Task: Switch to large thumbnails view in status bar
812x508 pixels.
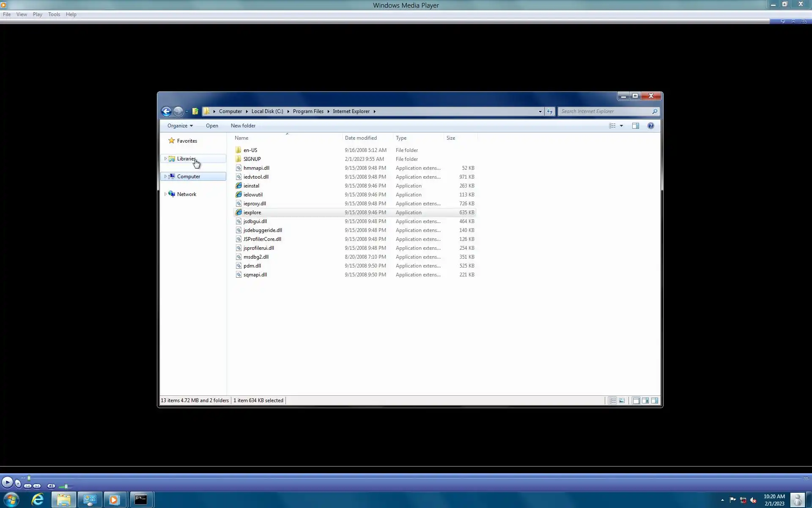Action: pyautogui.click(x=622, y=400)
